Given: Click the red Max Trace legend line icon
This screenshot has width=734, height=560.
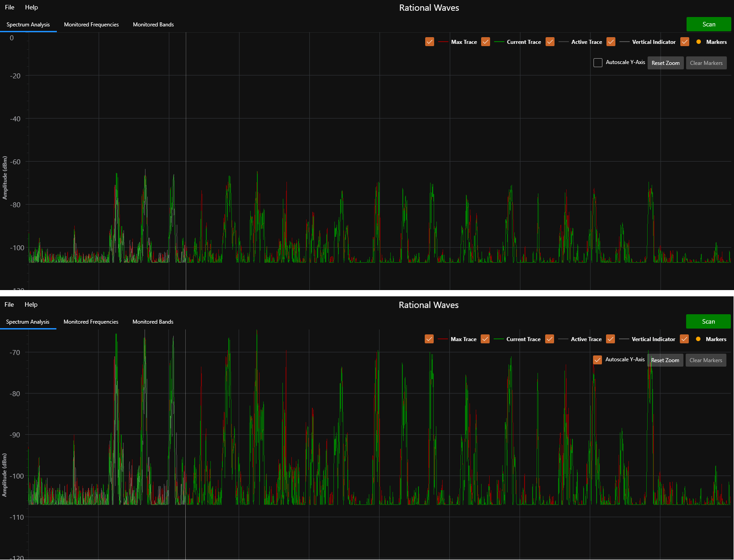Looking at the screenshot, I should [x=444, y=42].
